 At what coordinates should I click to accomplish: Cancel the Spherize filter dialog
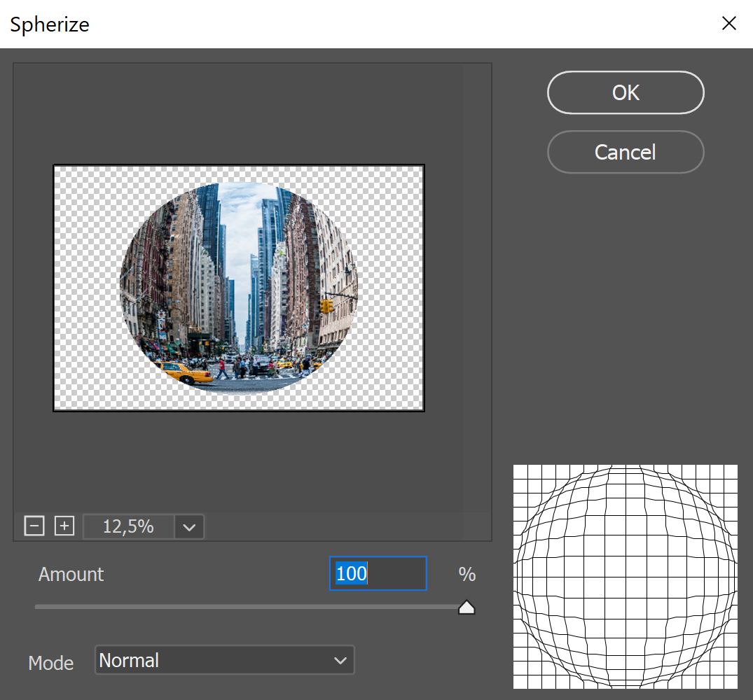[x=625, y=152]
